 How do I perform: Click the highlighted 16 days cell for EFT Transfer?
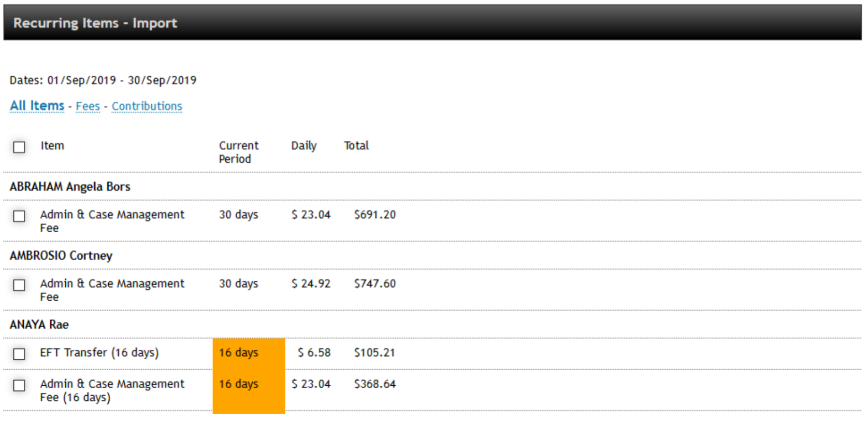click(x=249, y=353)
